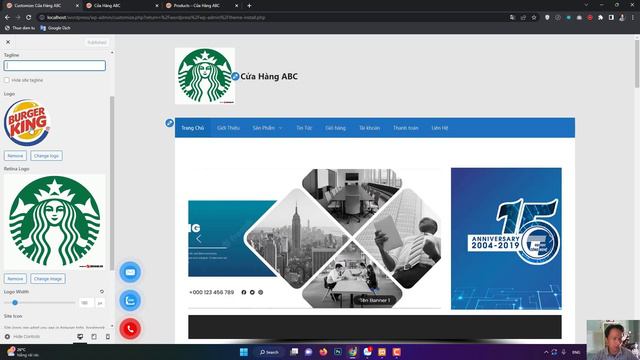This screenshot has width=640, height=360.
Task: Show hidden system tray icons
Action: 546,352
